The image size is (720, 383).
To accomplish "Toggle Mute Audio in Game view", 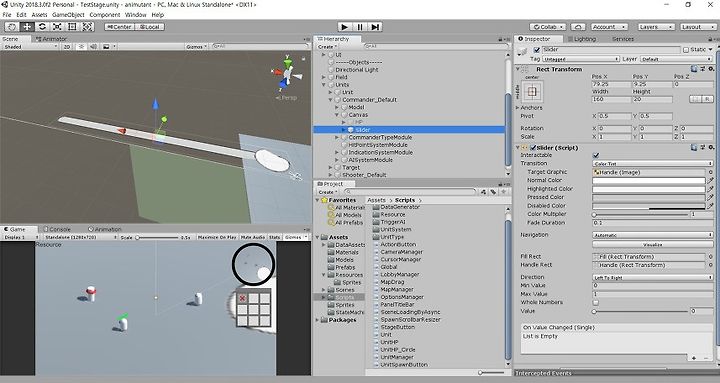I will tap(253, 237).
